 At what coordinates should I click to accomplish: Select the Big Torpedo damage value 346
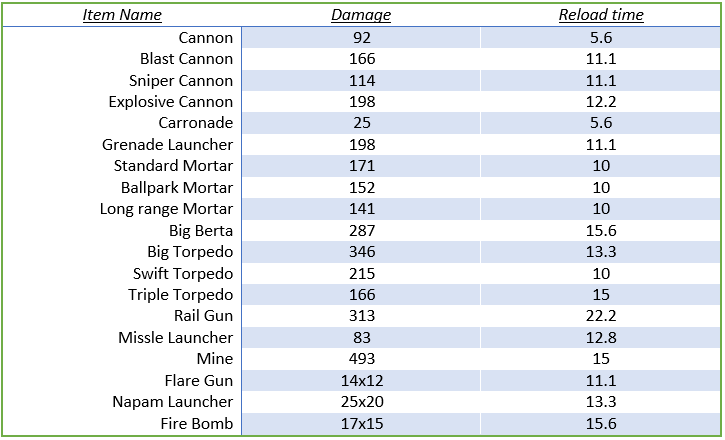pos(361,252)
